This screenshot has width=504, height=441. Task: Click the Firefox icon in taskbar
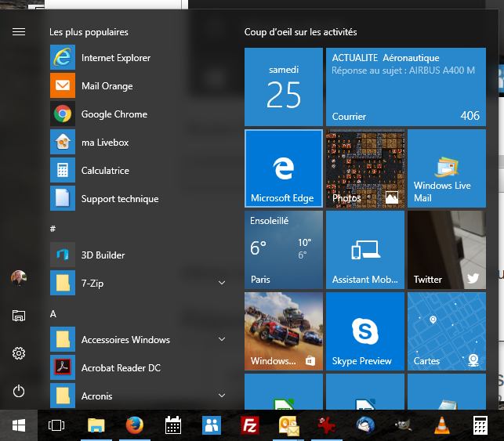click(x=135, y=425)
